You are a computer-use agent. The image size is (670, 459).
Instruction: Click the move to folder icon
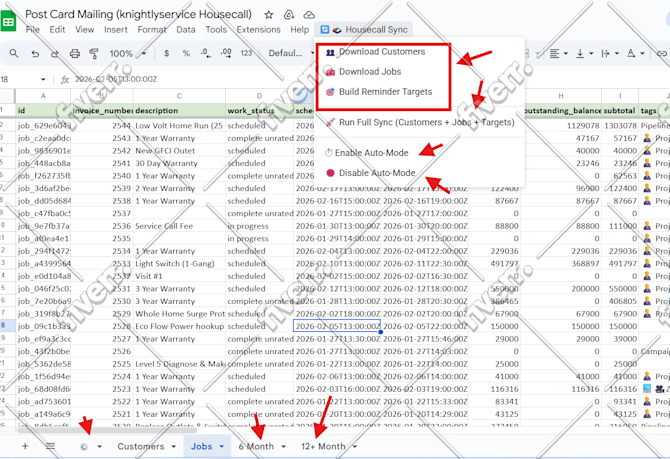point(289,15)
